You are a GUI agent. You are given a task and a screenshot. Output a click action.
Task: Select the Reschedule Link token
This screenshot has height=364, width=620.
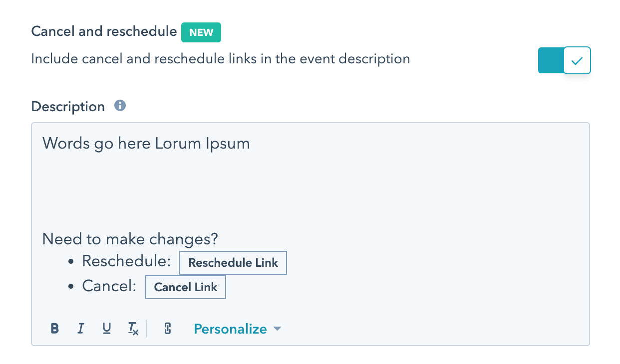(x=233, y=263)
